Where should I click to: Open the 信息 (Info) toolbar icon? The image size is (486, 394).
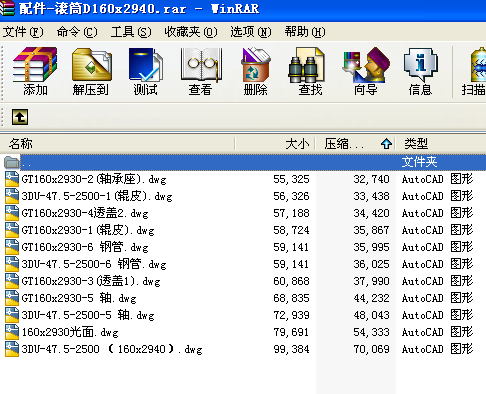pos(421,65)
